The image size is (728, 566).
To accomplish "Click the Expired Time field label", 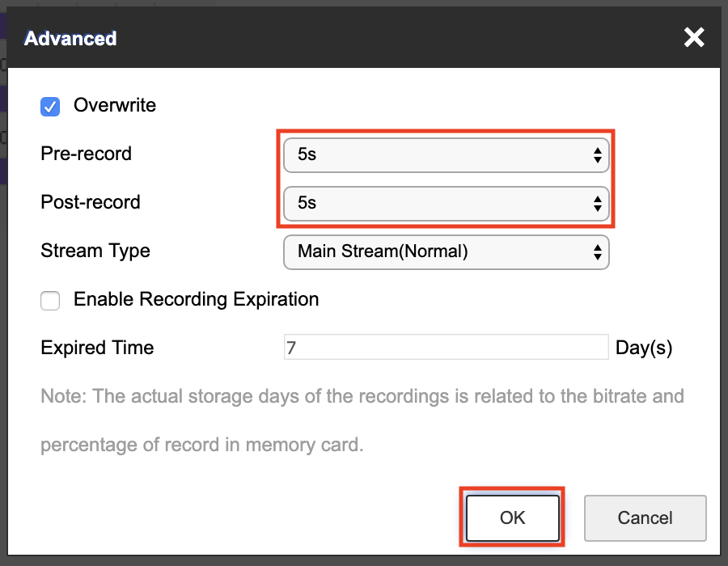I will 97,348.
